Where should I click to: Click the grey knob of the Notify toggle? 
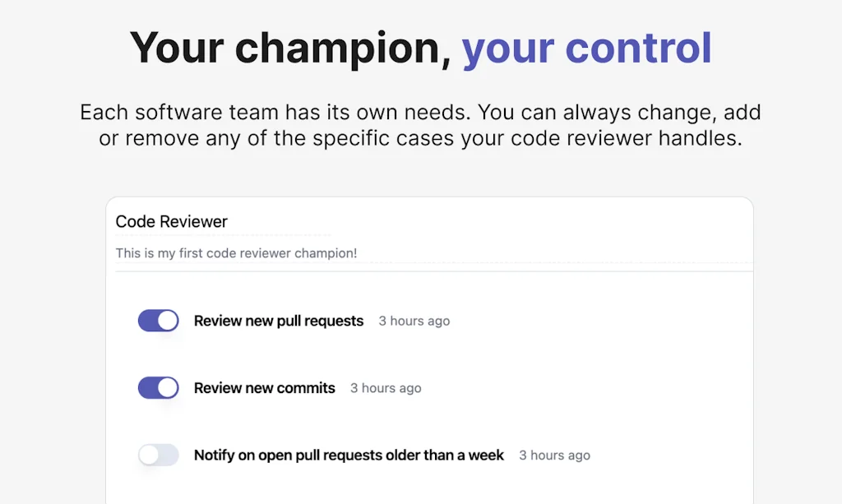click(149, 455)
